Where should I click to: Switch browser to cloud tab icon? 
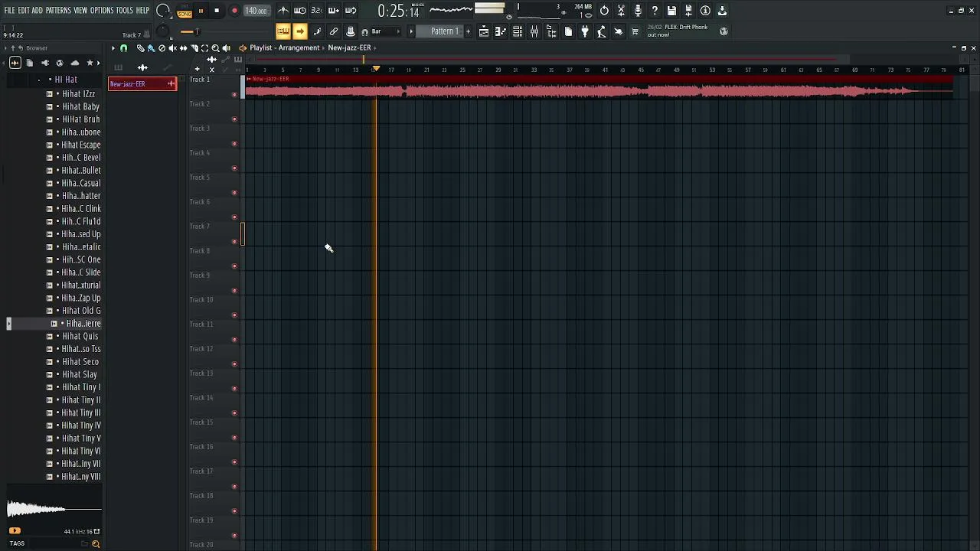tap(74, 63)
